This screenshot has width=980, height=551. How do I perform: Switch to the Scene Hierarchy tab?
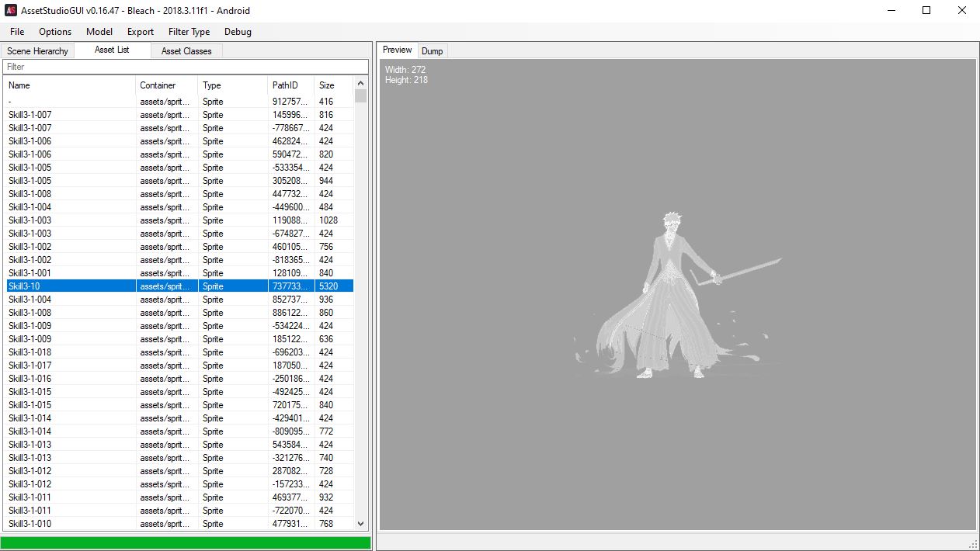[37, 51]
